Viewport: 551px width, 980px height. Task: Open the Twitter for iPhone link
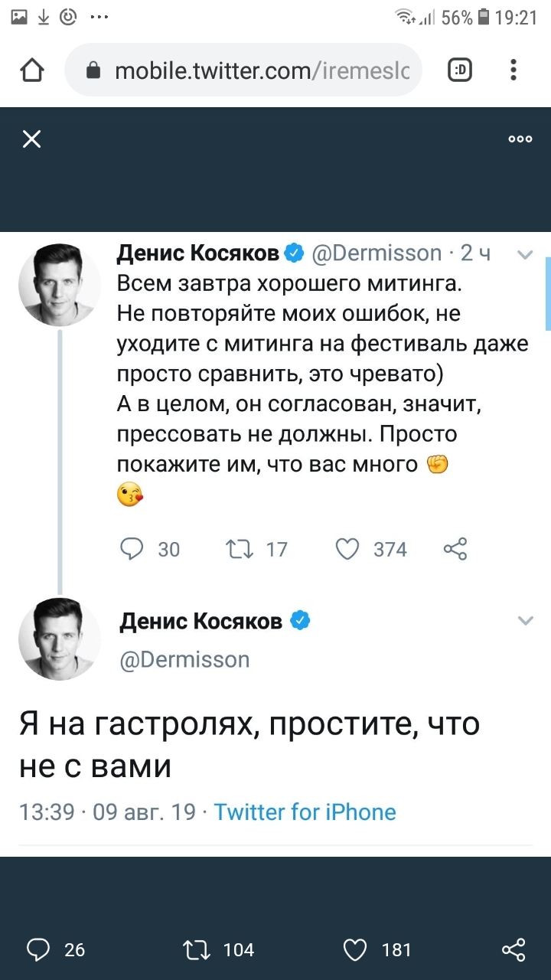(x=305, y=812)
